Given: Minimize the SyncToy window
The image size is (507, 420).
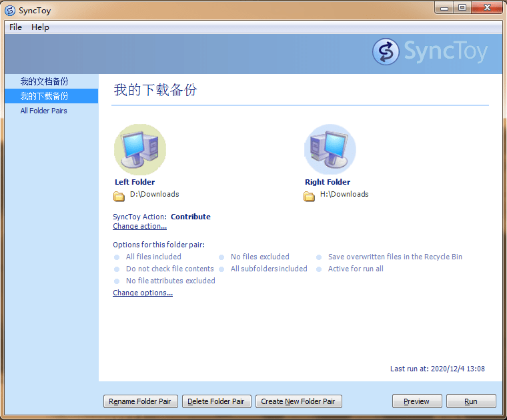Looking at the screenshot, I should coord(444,8).
